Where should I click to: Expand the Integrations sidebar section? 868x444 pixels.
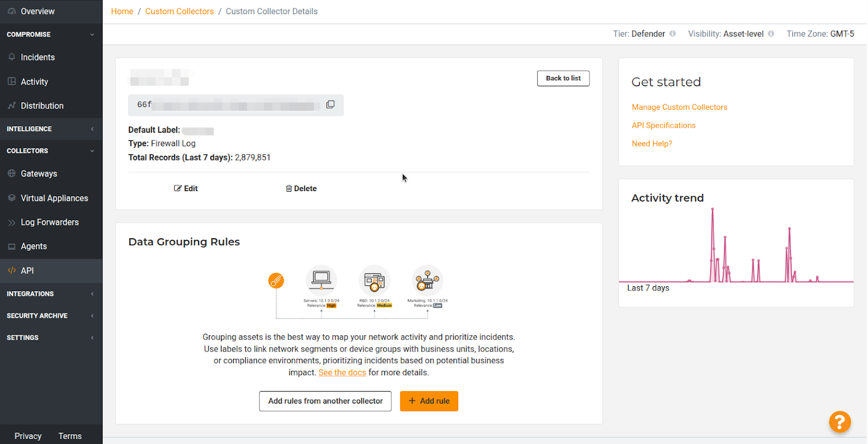92,294
